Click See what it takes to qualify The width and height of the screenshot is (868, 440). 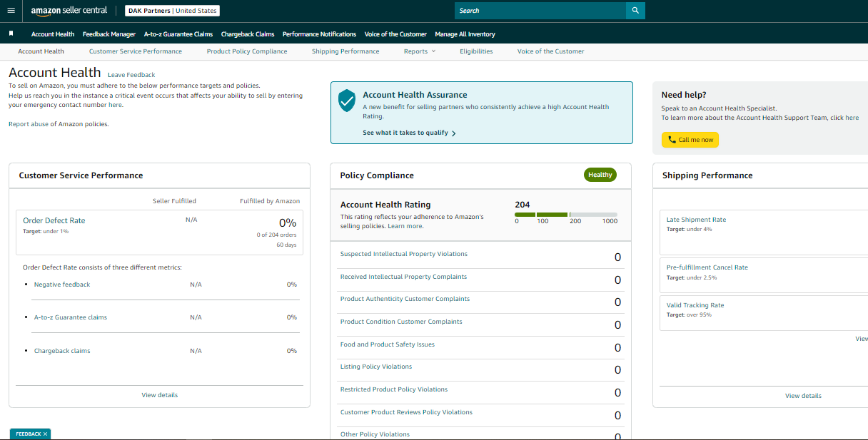[409, 133]
